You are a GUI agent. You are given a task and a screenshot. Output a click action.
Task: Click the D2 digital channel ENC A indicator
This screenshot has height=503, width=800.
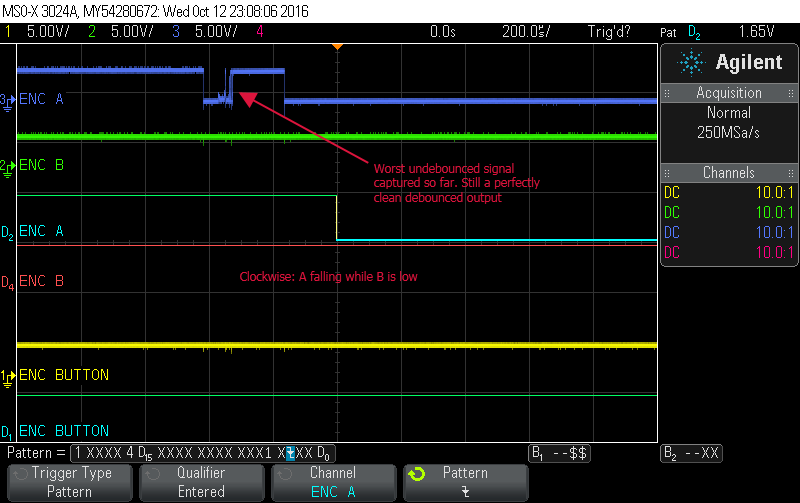coord(7,232)
